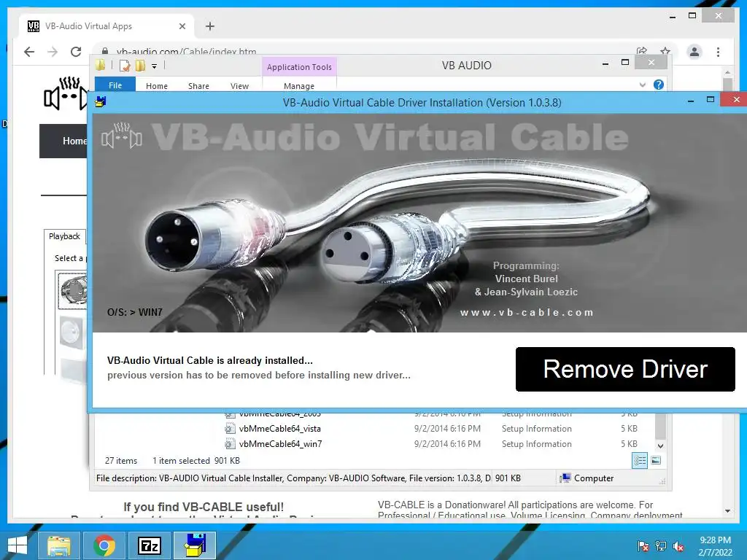The image size is (747, 560).
Task: Open explorer Help question mark icon
Action: (x=659, y=85)
